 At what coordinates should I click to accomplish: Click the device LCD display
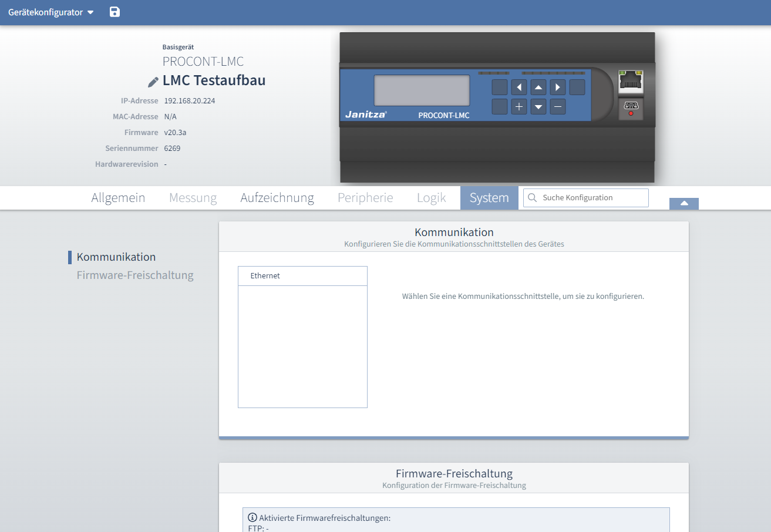[x=422, y=90]
